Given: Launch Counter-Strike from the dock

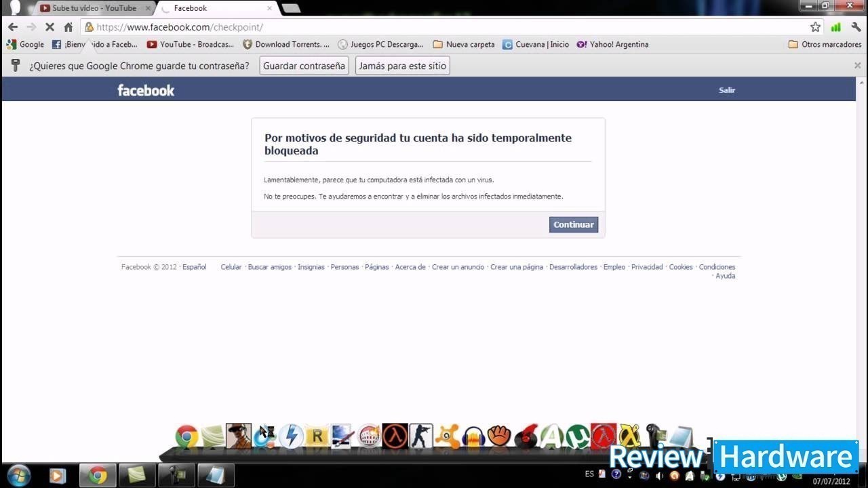Looking at the screenshot, I should point(420,436).
